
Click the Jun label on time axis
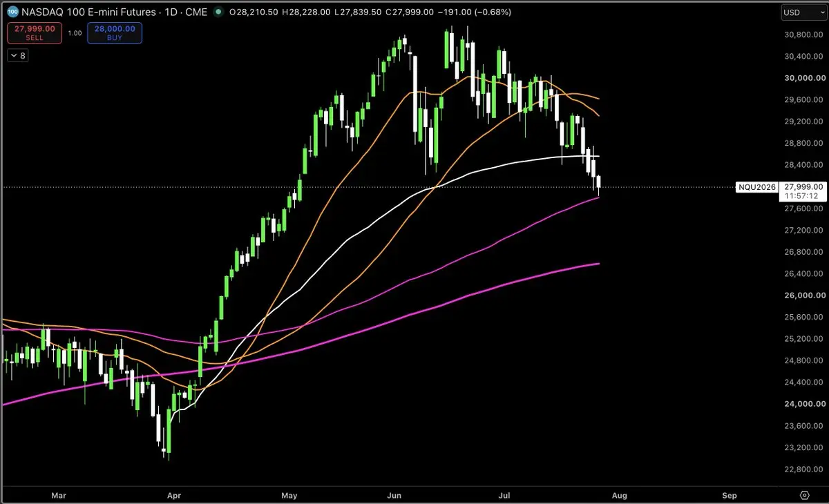click(395, 495)
